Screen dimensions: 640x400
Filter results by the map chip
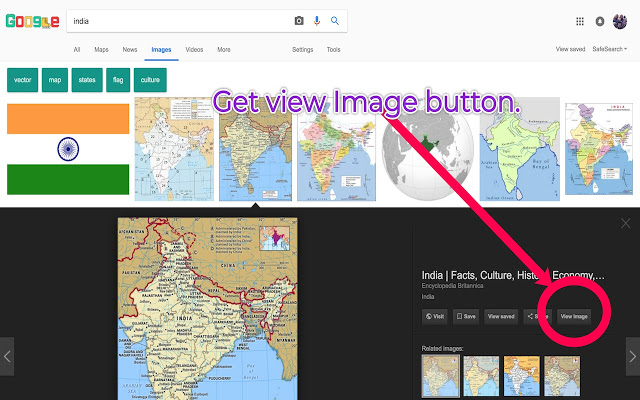tap(55, 80)
